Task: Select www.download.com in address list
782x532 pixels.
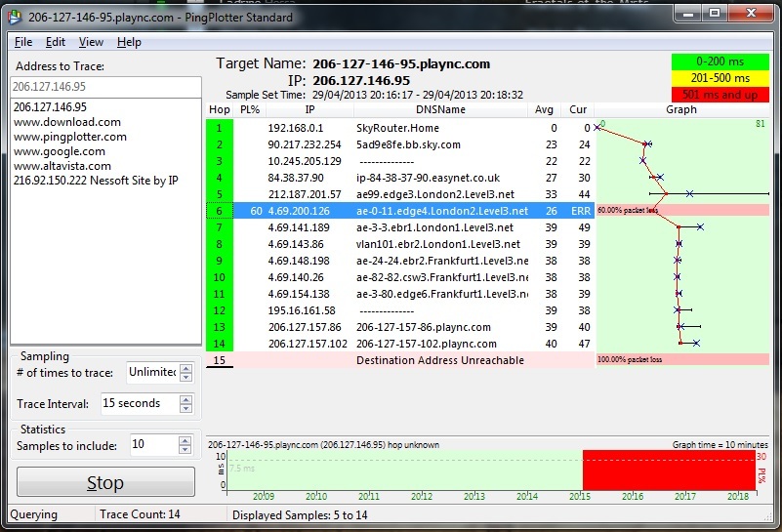Action: coord(66,122)
